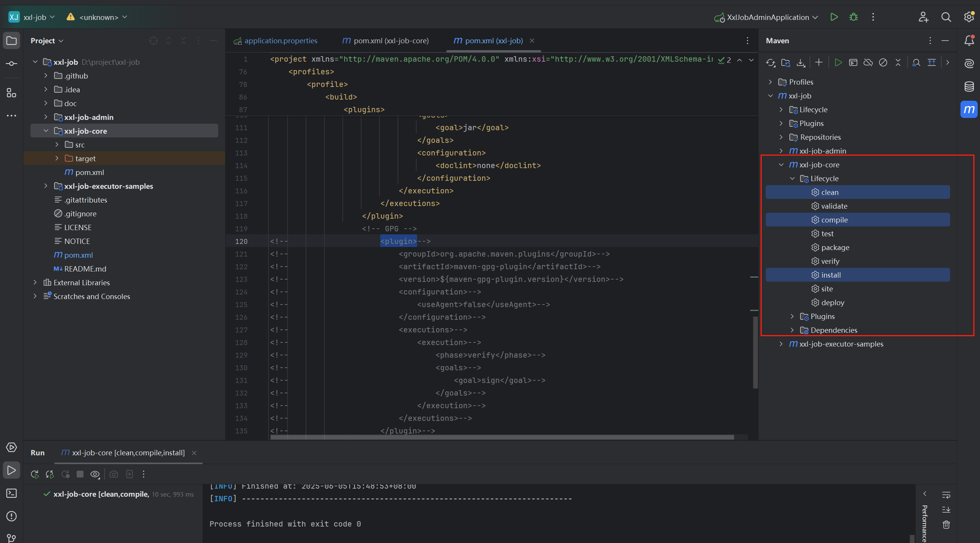This screenshot has width=980, height=543.
Task: Rerun the Maven build in Run toolbar
Action: click(x=34, y=474)
